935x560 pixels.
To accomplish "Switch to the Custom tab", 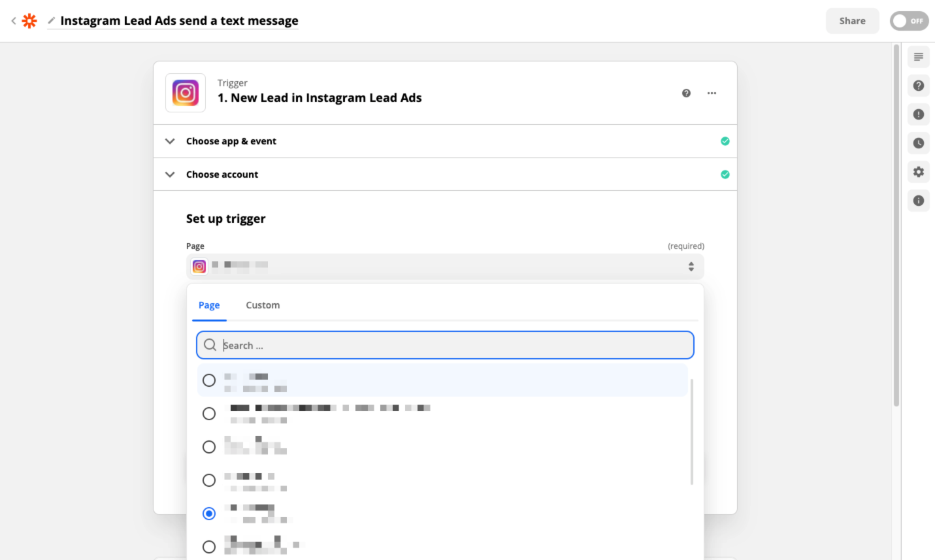I will point(263,305).
